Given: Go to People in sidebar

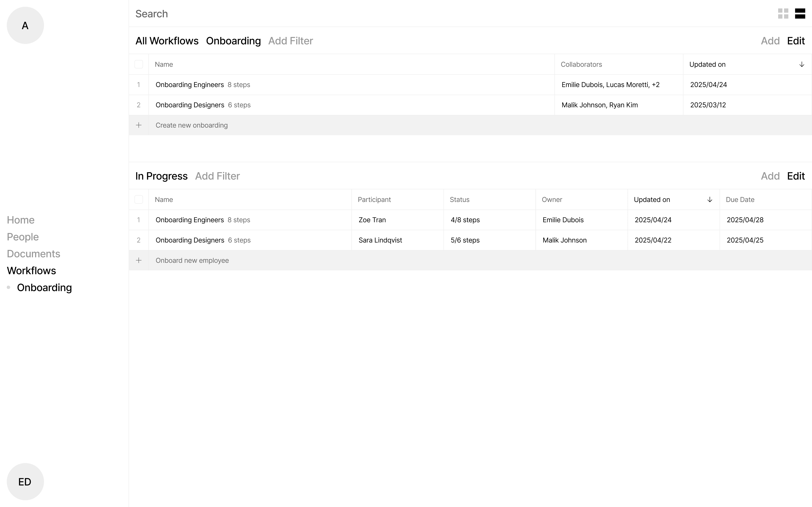Looking at the screenshot, I should pos(23,237).
